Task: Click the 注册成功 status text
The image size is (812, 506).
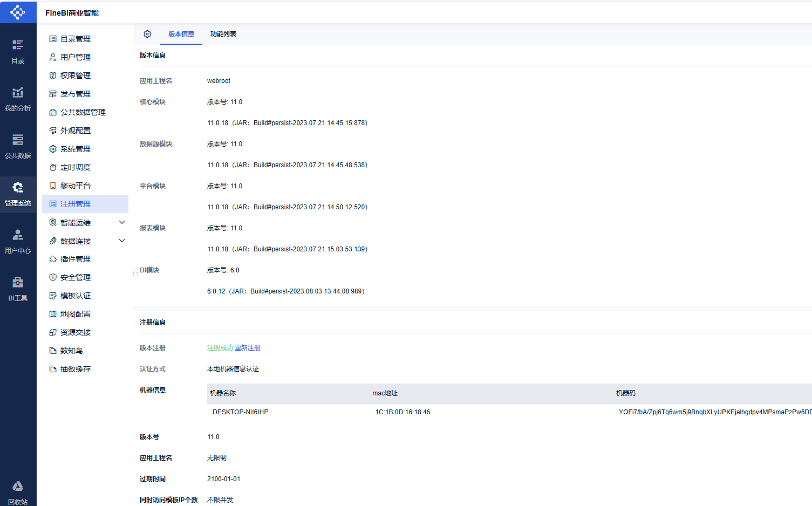Action: 220,348
